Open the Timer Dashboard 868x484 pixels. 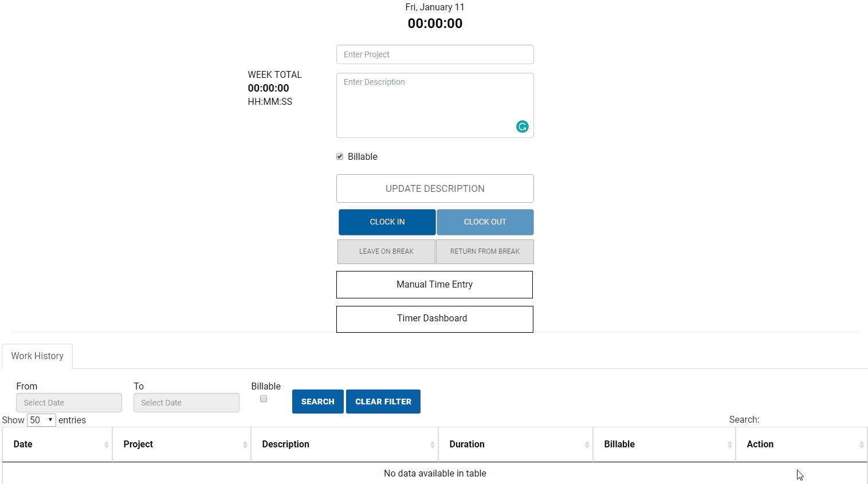434,319
